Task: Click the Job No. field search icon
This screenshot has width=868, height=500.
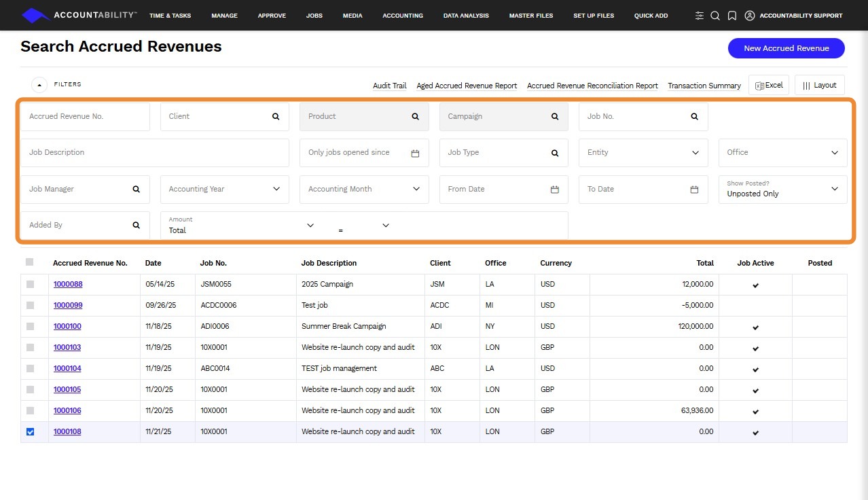Action: click(694, 116)
